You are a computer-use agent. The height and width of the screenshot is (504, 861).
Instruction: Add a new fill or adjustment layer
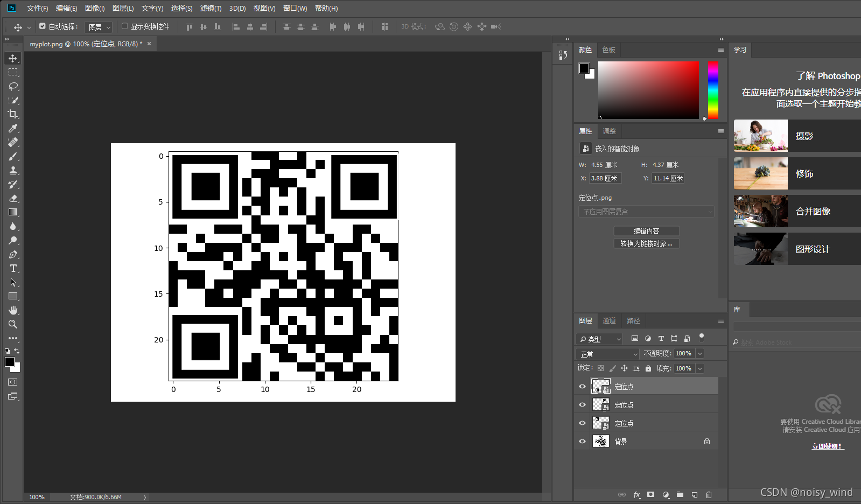point(666,494)
